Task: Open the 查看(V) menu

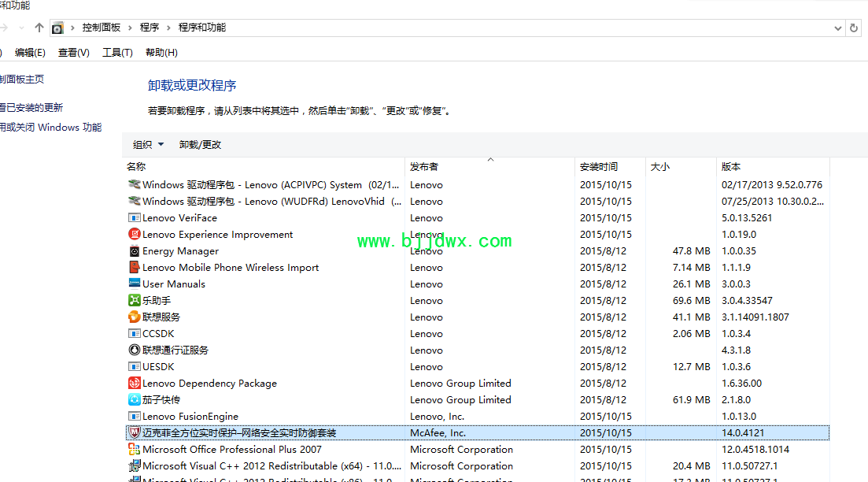Action: 74,53
